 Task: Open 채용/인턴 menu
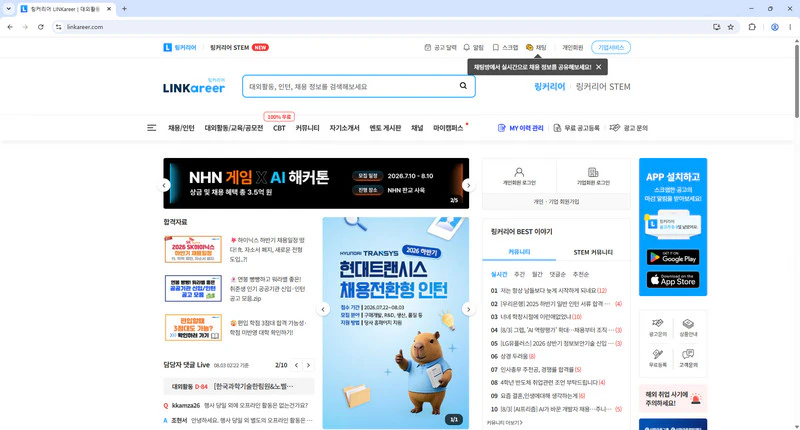pos(181,128)
